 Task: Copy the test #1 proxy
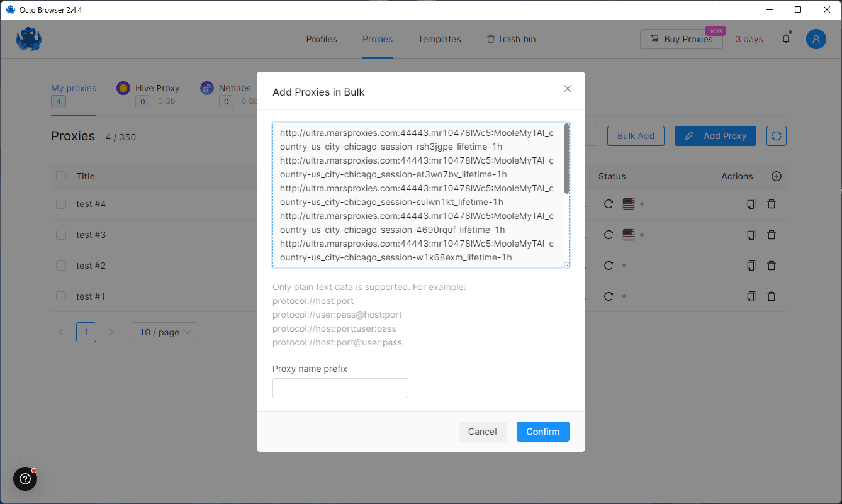[x=751, y=296]
